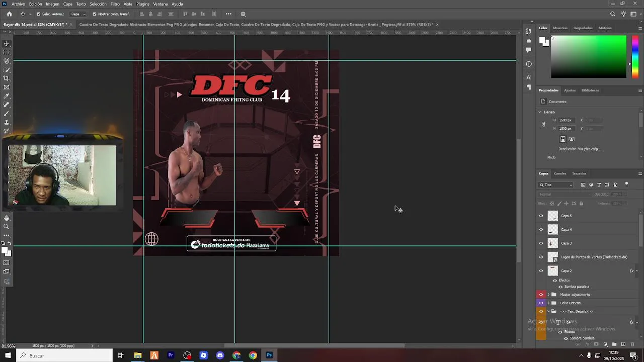Open the Ventana menu
Screen dimensions: 644x362
pos(160,4)
